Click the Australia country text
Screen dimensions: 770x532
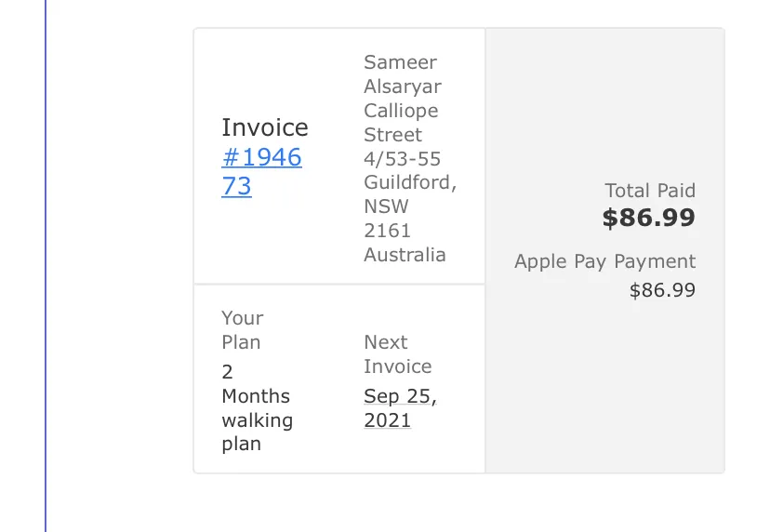tap(405, 255)
